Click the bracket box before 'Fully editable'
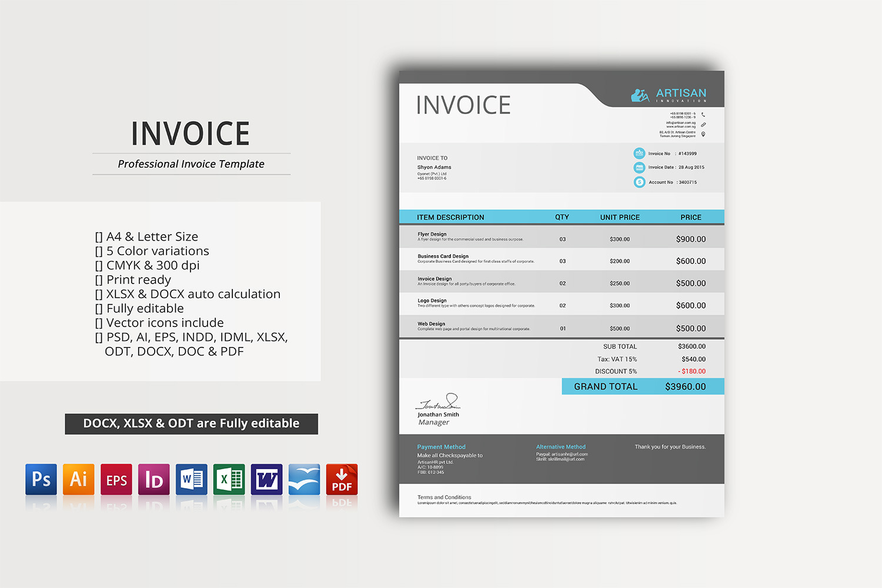The width and height of the screenshot is (882, 588). click(x=99, y=309)
